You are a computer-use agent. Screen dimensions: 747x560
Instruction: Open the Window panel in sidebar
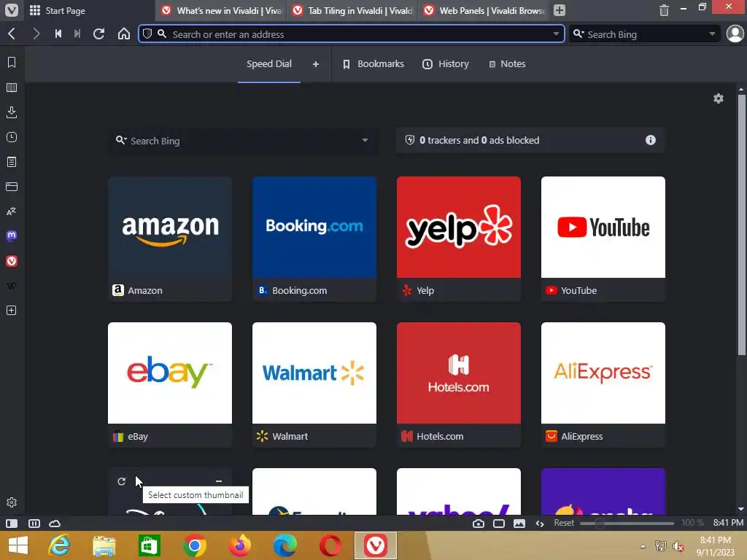coord(12,187)
